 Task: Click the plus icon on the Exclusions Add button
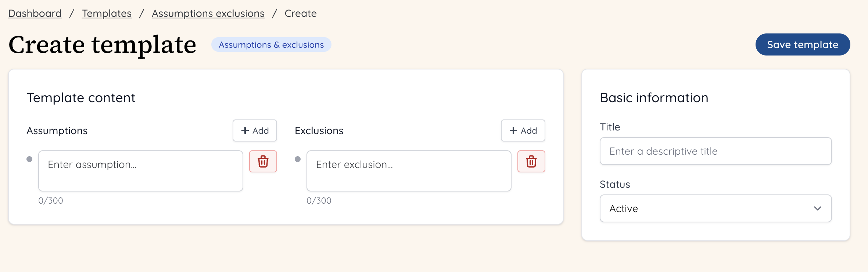513,130
